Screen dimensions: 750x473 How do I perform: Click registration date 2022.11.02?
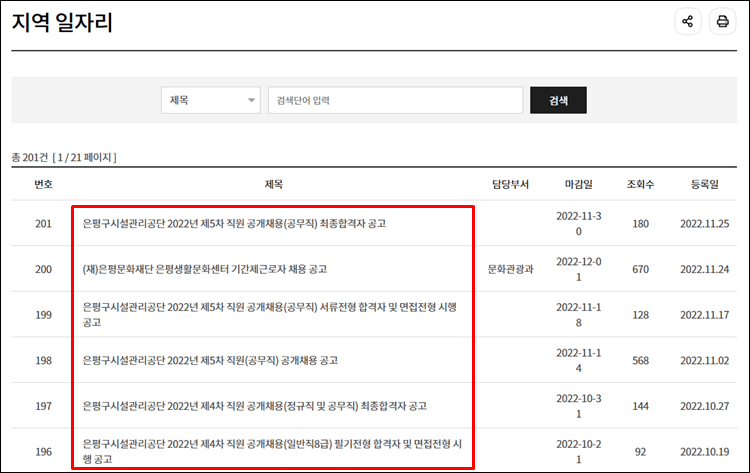pyautogui.click(x=705, y=361)
